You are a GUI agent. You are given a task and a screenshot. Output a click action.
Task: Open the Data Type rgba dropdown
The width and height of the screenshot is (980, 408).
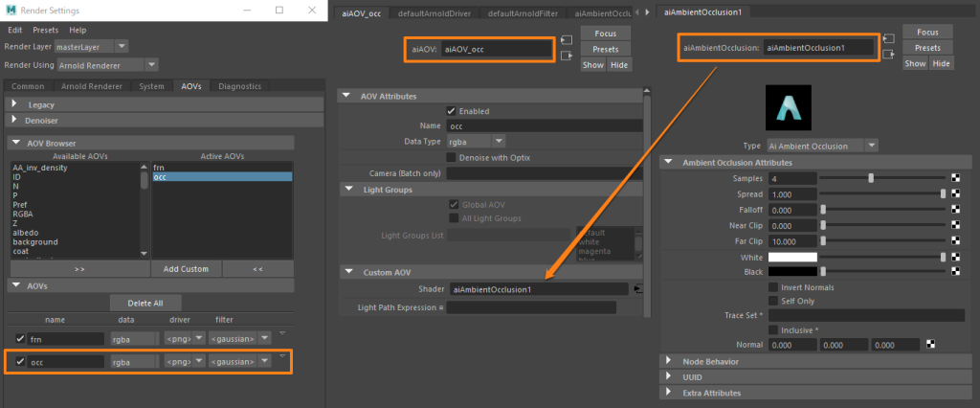477,142
